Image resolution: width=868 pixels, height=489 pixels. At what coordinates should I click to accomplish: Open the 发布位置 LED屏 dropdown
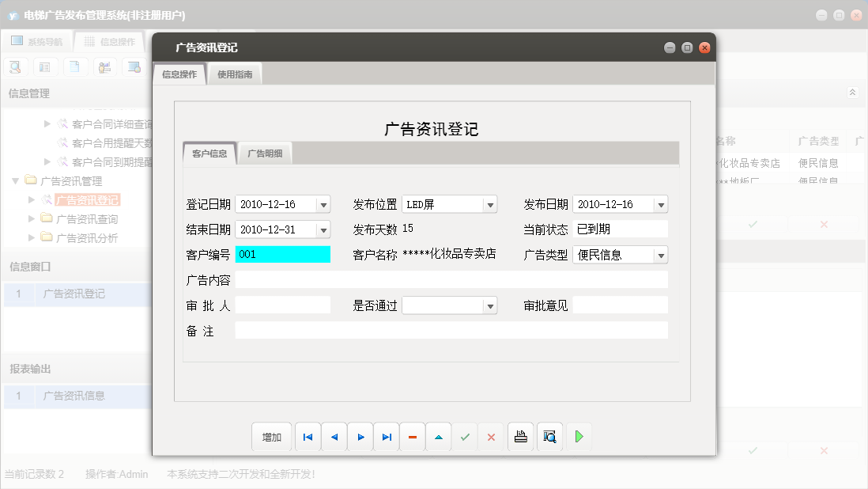pyautogui.click(x=491, y=203)
